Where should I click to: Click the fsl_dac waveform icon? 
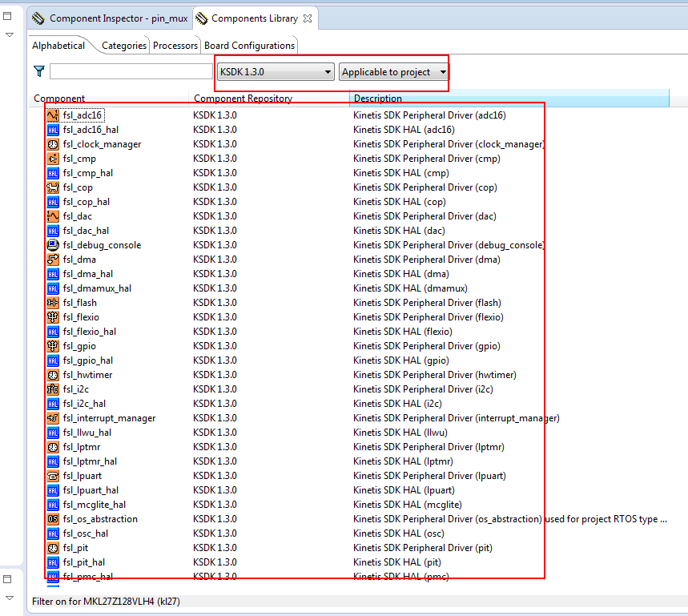53,216
